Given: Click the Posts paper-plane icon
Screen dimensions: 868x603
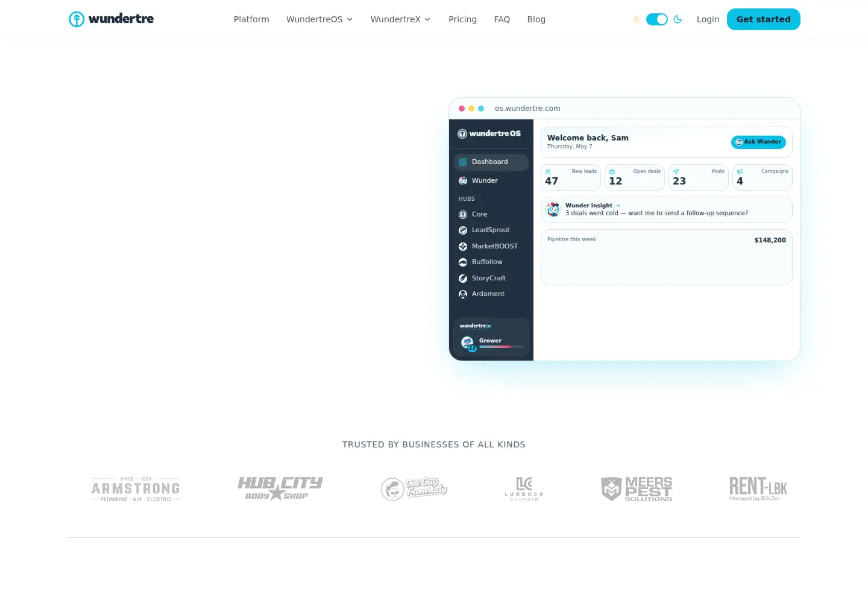Looking at the screenshot, I should 676,172.
